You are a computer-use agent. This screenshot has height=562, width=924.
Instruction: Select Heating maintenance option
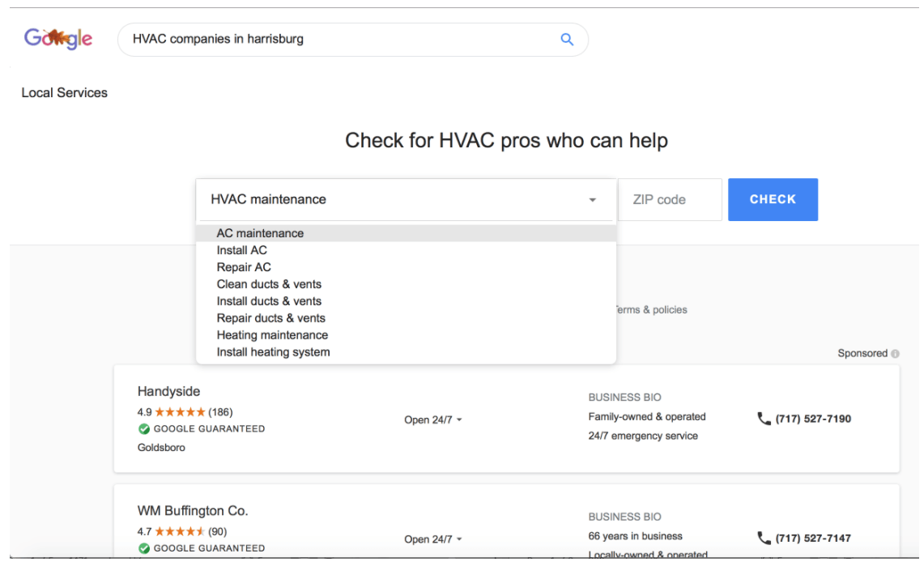pos(406,335)
